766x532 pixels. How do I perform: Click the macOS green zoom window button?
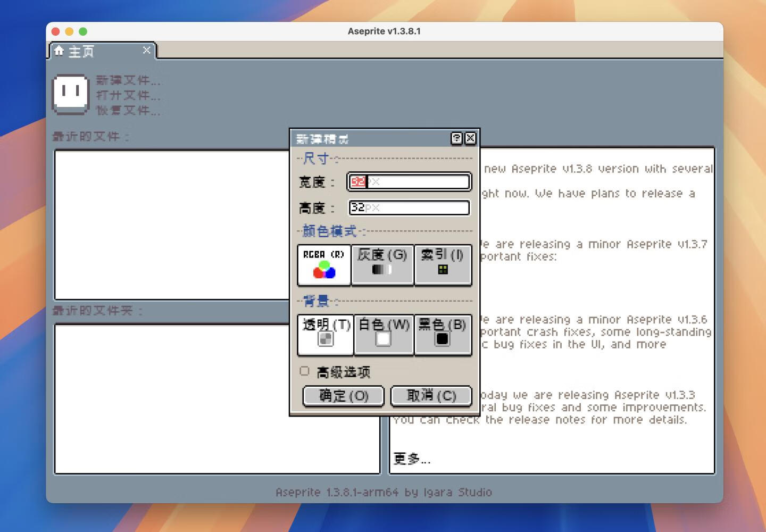pos(83,31)
